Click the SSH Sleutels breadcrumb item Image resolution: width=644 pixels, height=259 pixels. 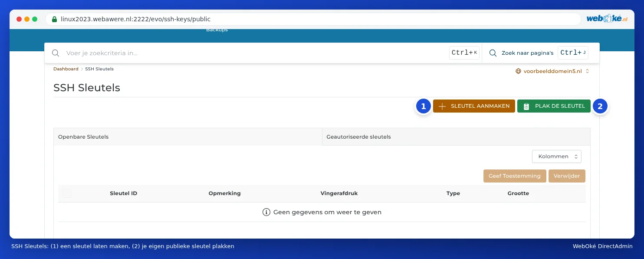[99, 69]
